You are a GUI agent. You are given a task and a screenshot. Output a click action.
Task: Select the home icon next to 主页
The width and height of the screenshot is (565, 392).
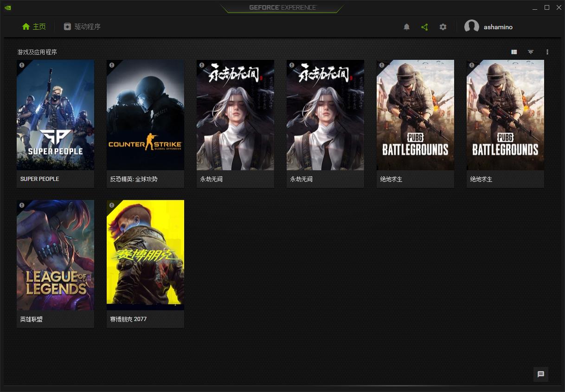pyautogui.click(x=26, y=26)
